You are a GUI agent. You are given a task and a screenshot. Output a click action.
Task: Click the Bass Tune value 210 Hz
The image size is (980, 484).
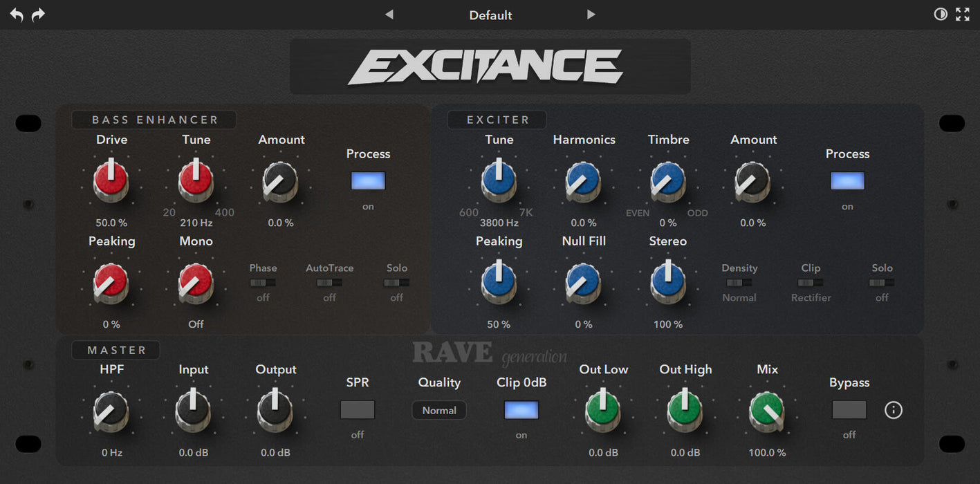[x=196, y=223]
